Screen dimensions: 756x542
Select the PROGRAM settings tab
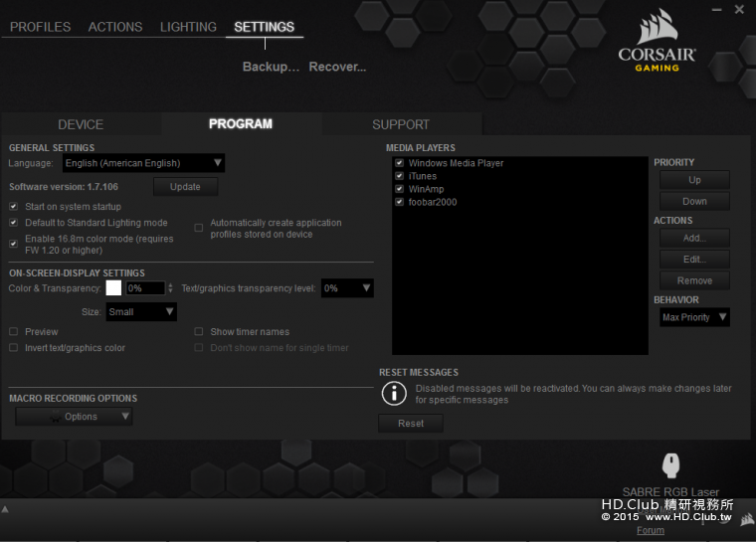(241, 124)
